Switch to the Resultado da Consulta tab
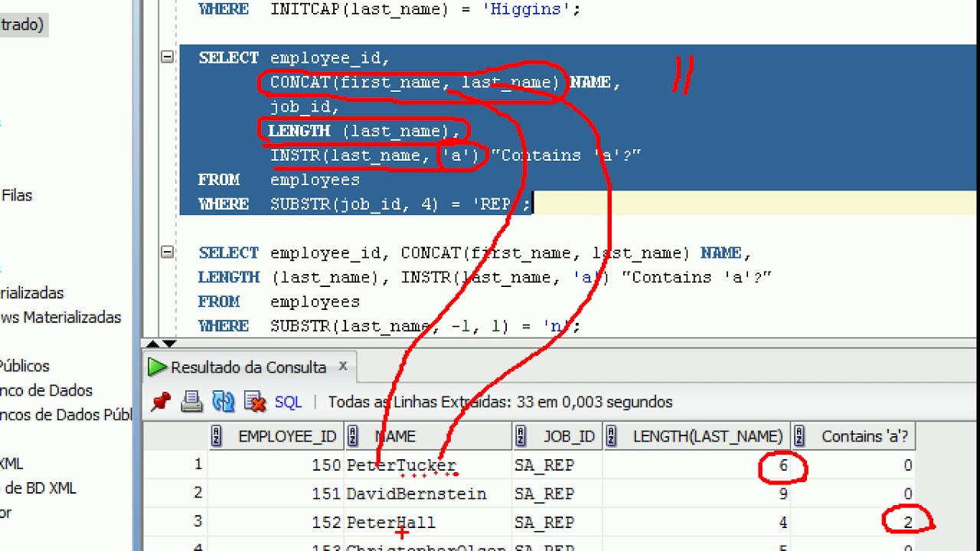The width and height of the screenshot is (980, 551). 248,367
